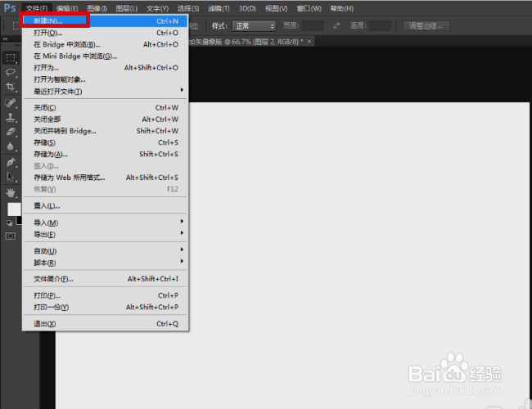This screenshot has width=532, height=409.
Task: Expand 自动(U) submenu
Action: point(106,251)
